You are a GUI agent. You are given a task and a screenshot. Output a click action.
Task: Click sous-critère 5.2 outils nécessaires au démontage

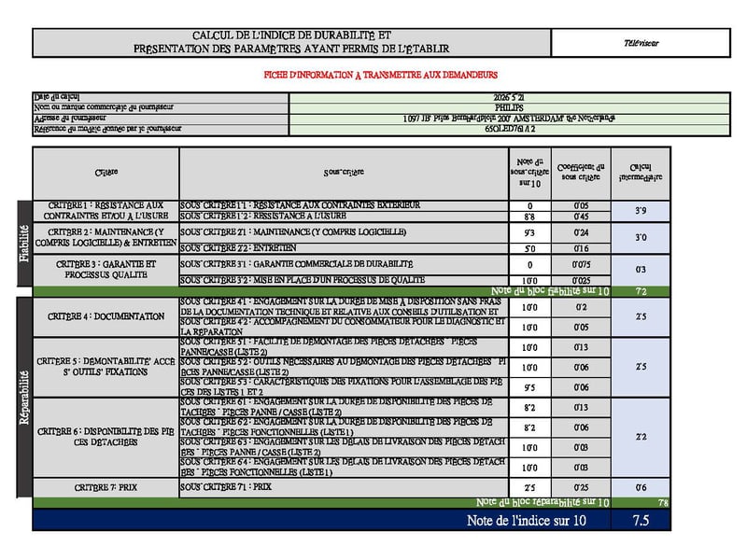pos(344,367)
